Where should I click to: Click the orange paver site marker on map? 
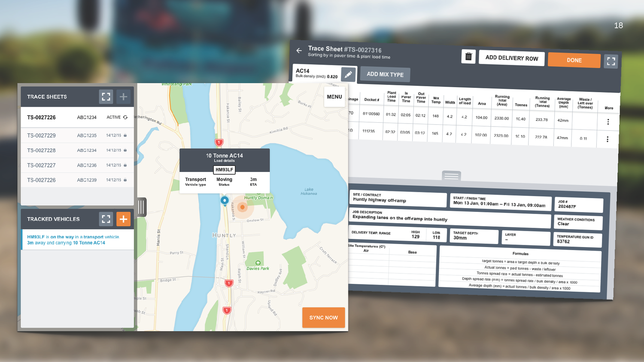pyautogui.click(x=243, y=207)
